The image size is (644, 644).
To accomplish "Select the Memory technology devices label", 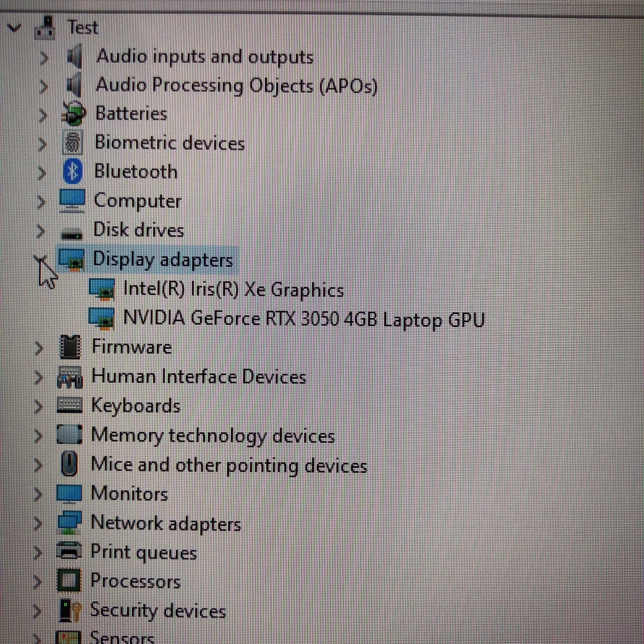I will tap(213, 436).
